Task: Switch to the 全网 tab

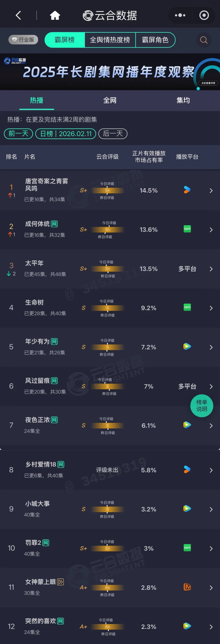Action: click(110, 100)
